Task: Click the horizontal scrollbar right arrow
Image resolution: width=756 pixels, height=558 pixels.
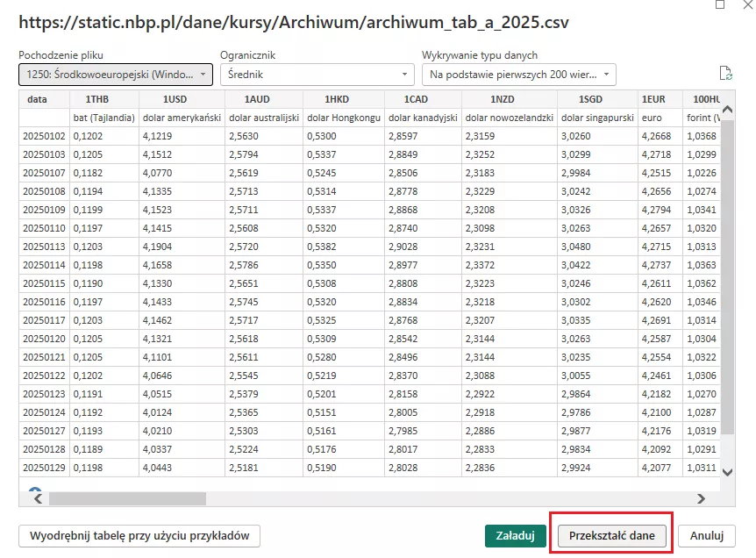Action: pyautogui.click(x=701, y=498)
